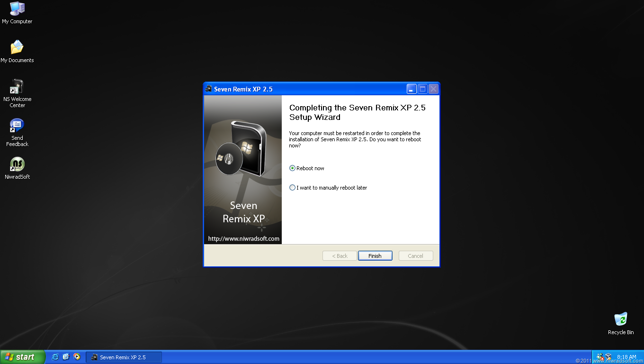The height and width of the screenshot is (364, 644).
Task: Open the Windows Start menu
Action: pos(23,357)
